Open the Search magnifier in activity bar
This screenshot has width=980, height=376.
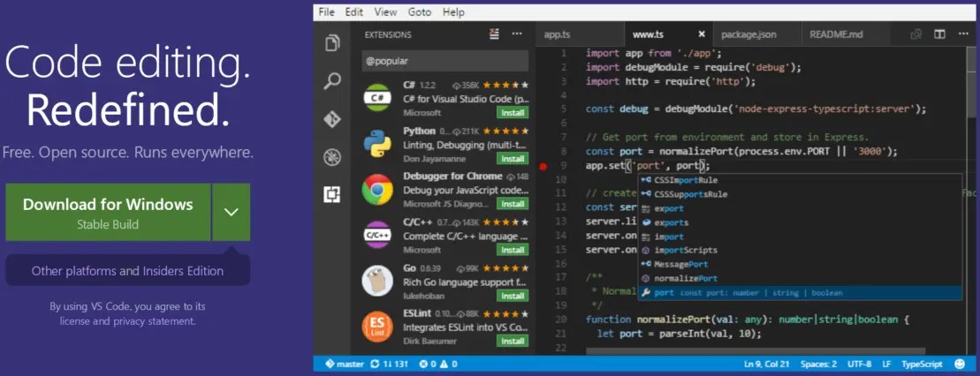click(332, 80)
